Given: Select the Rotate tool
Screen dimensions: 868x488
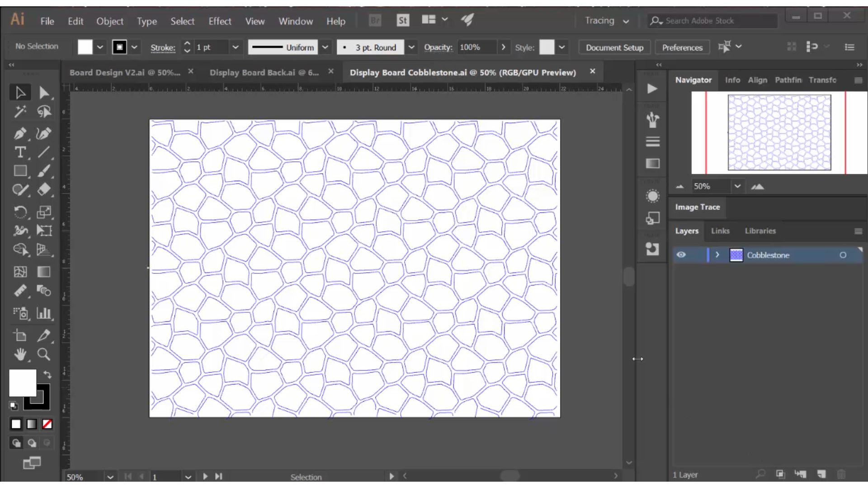Looking at the screenshot, I should tap(20, 211).
